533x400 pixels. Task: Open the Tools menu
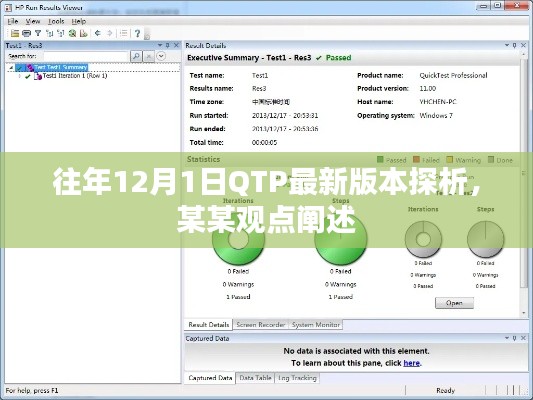(x=56, y=21)
